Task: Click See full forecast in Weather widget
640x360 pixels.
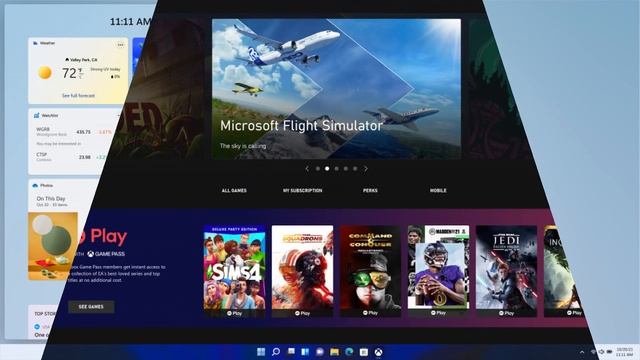Action: pos(78,96)
